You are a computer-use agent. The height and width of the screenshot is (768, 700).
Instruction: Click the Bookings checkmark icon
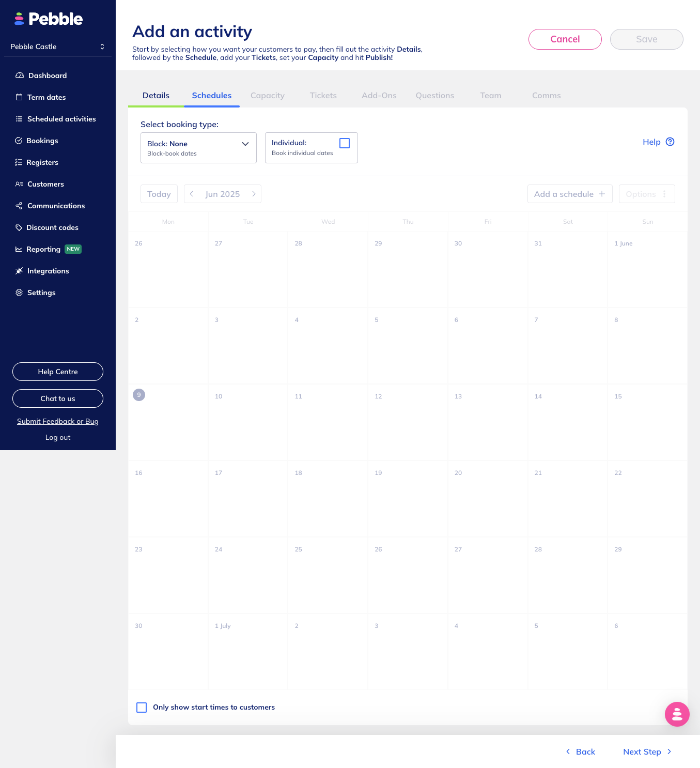click(x=19, y=141)
